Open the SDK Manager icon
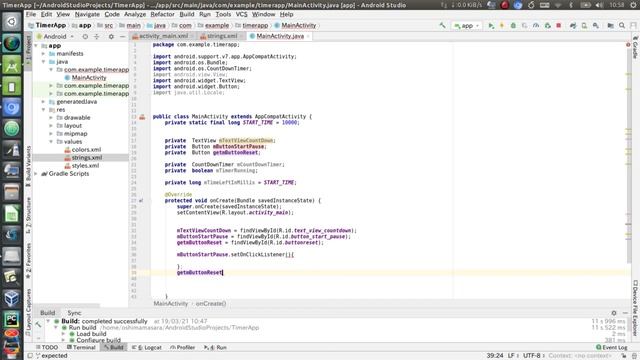Viewport: 640px width, 360px height. (596, 25)
